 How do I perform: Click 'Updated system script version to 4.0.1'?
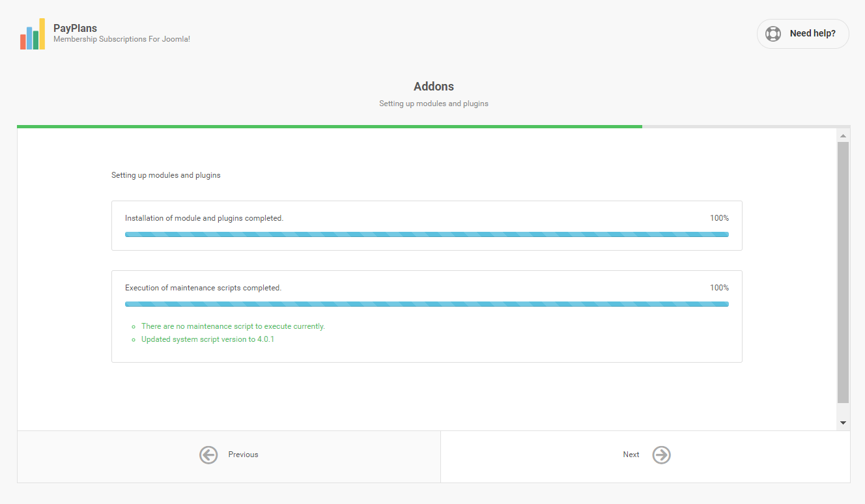[208, 339]
